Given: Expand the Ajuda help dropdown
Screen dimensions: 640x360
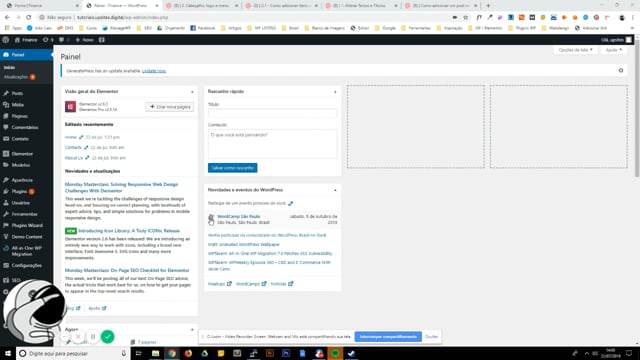Looking at the screenshot, I should [613, 50].
